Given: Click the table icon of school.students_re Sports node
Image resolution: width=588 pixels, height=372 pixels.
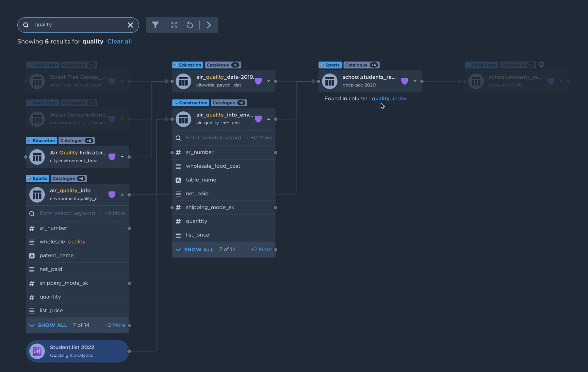Looking at the screenshot, I should (330, 81).
